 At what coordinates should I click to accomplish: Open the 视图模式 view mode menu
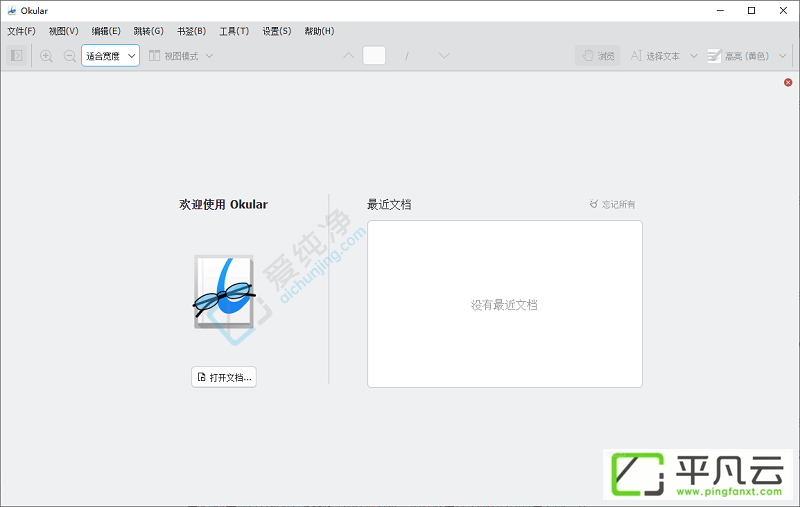click(x=181, y=56)
